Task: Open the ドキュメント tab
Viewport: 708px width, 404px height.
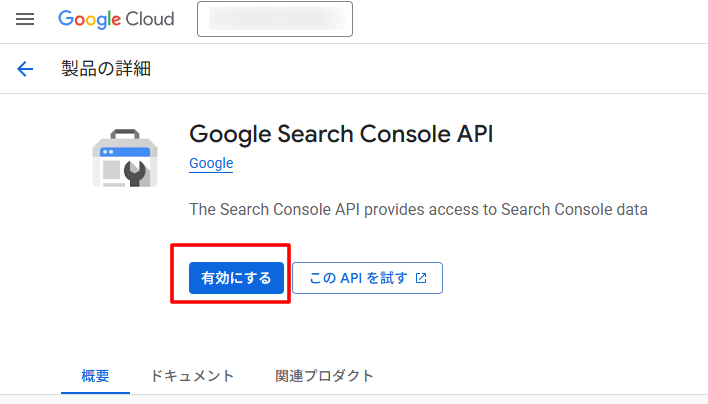Action: (192, 376)
